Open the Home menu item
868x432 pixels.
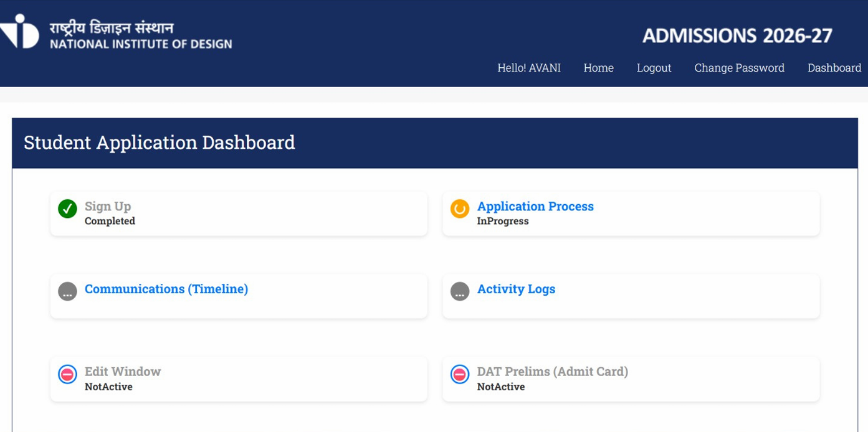point(598,68)
